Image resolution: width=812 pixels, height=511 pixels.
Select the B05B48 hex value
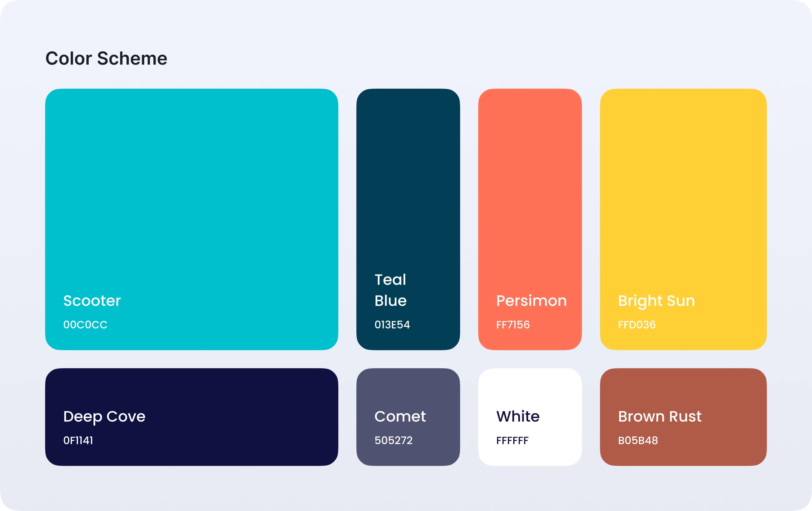[638, 440]
